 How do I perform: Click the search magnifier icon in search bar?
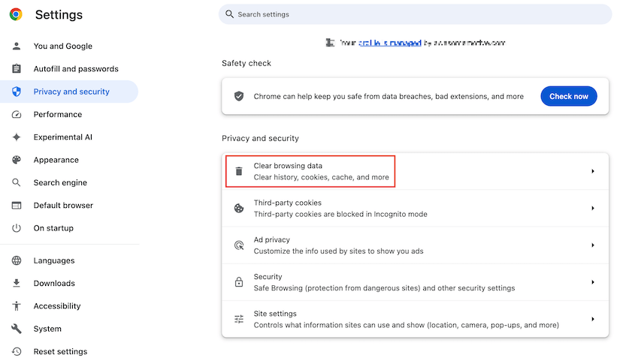pos(229,14)
